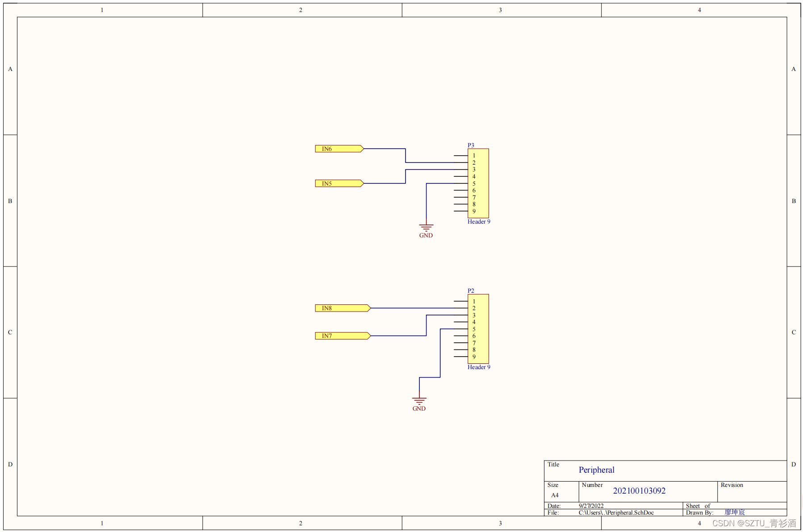Select the IN5 port symbol
803x532 pixels.
[339, 183]
